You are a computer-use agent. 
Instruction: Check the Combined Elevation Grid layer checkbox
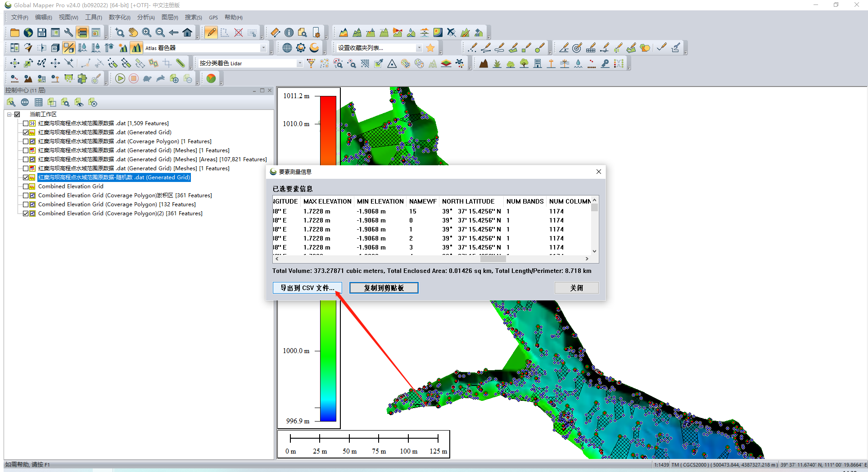[x=26, y=186]
